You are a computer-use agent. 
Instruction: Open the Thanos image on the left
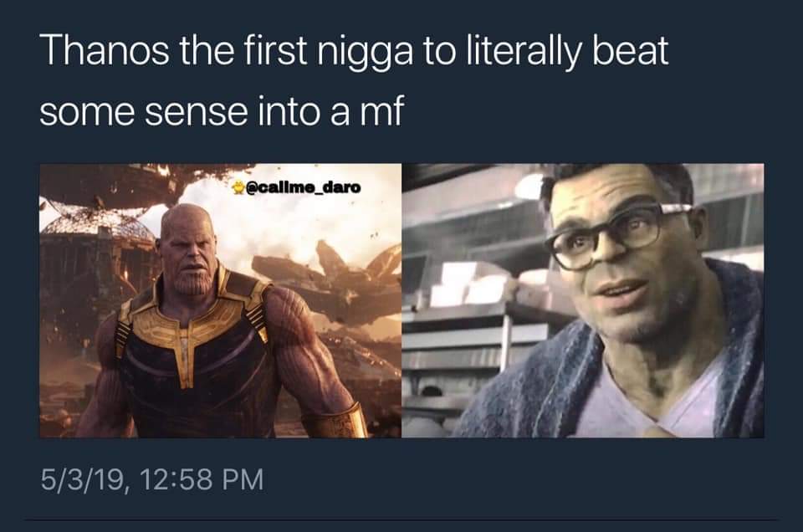(220, 300)
